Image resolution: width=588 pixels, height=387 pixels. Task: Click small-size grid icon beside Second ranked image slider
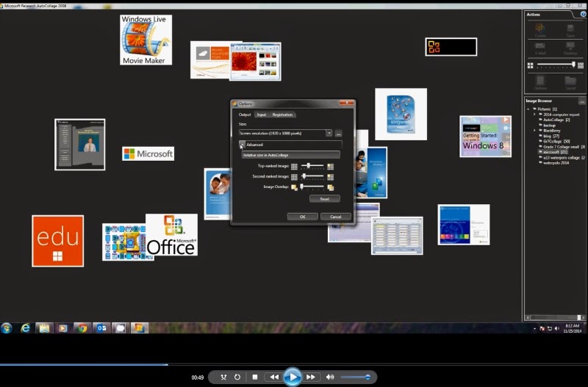[x=294, y=177]
